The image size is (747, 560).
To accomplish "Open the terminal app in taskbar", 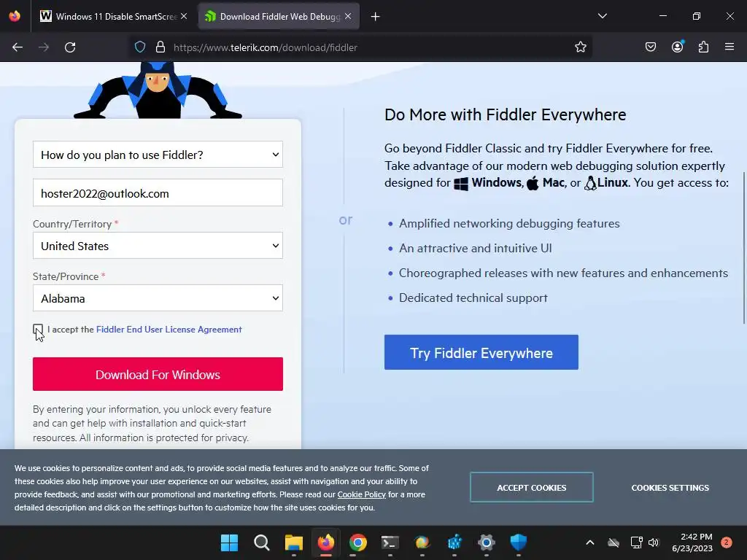I will tap(390, 542).
